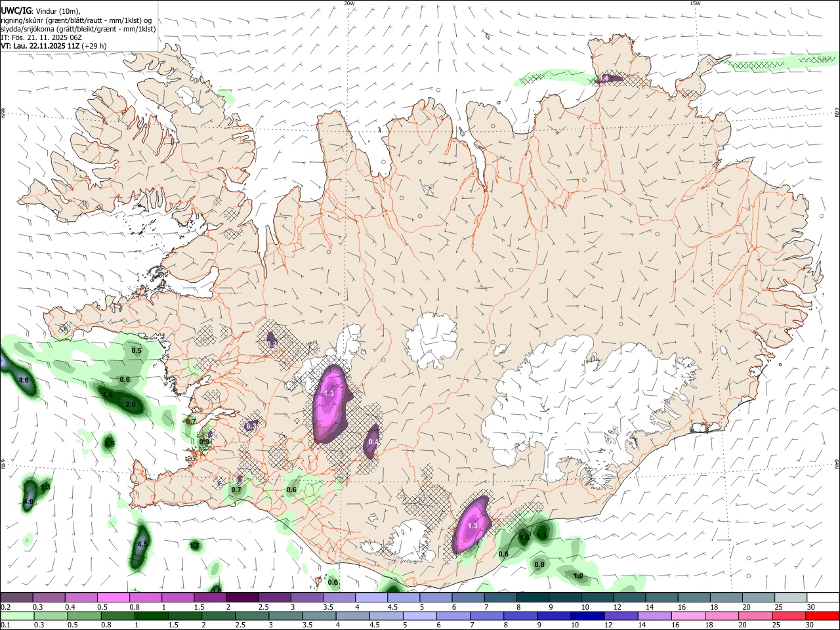
Task: Click the '0.2' label starting the upper legend row
Action: tap(6, 607)
